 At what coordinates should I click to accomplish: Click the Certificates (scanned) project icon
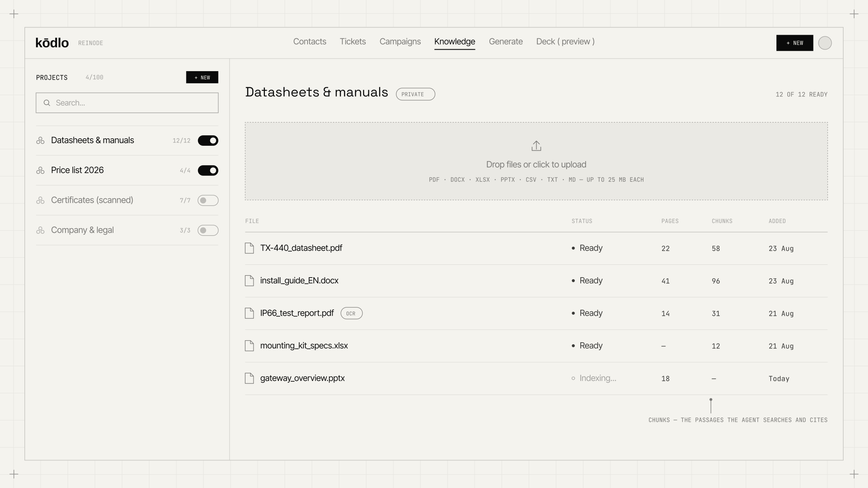coord(40,200)
